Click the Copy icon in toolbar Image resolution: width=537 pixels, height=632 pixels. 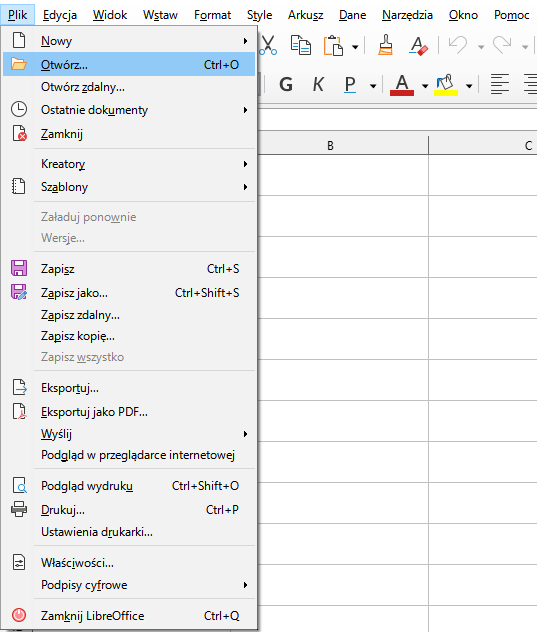(301, 45)
